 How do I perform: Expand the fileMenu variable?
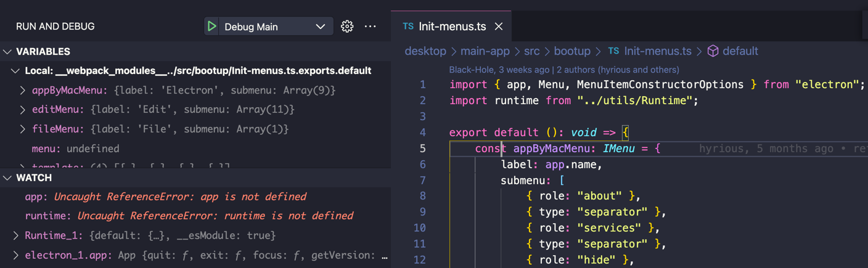click(23, 129)
